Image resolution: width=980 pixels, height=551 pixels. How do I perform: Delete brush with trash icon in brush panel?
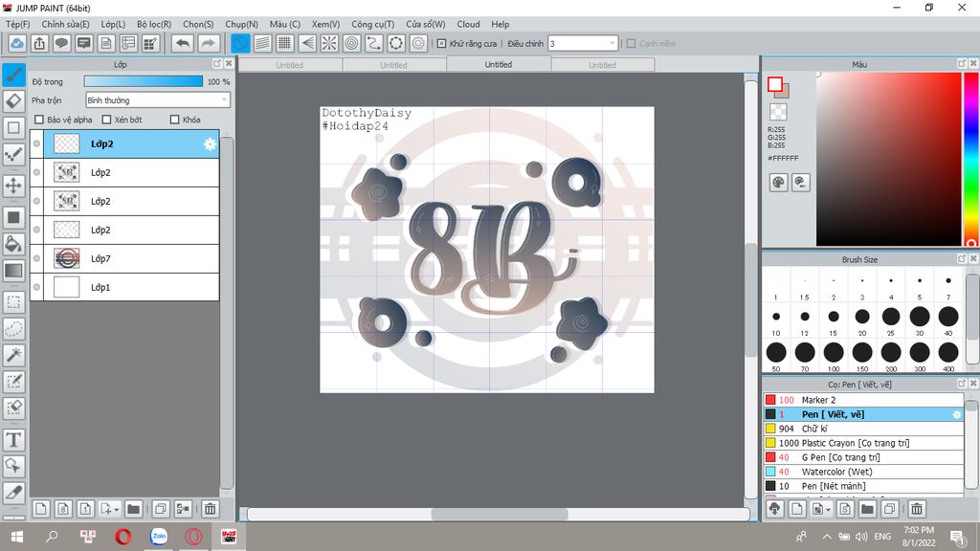[916, 509]
